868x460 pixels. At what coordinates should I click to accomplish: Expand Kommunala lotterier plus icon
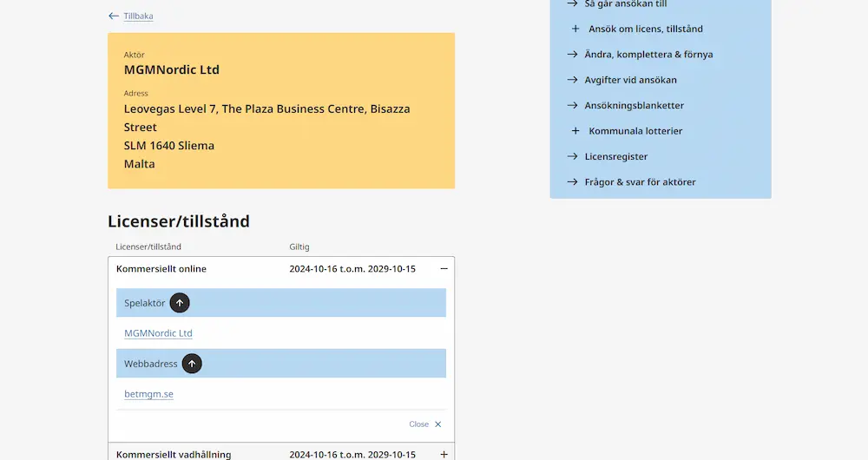[x=575, y=131]
